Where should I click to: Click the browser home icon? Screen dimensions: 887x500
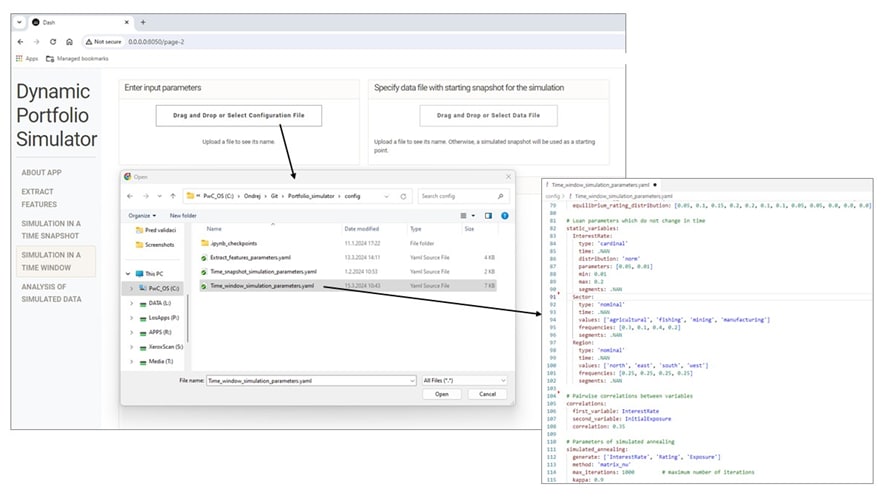pyautogui.click(x=68, y=42)
